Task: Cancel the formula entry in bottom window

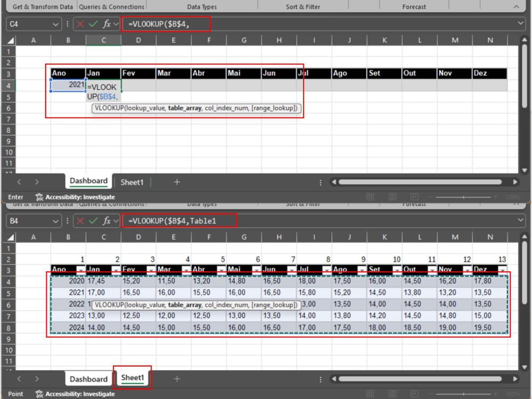Action: pyautogui.click(x=80, y=221)
